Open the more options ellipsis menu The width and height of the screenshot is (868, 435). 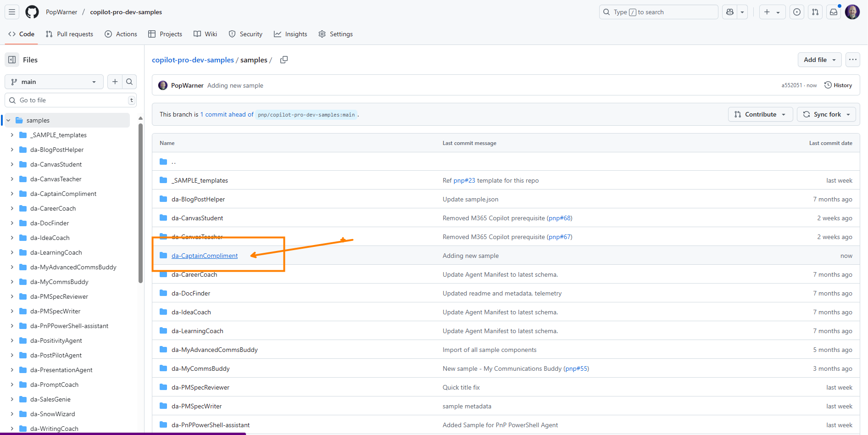point(853,60)
